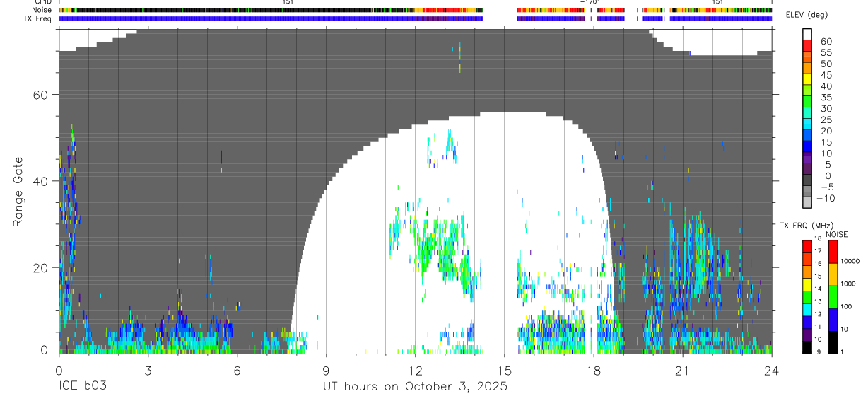Screen dimensions: 868x401
Task: Click the red top segment of the NOISE colorbar
Action: (x=832, y=252)
